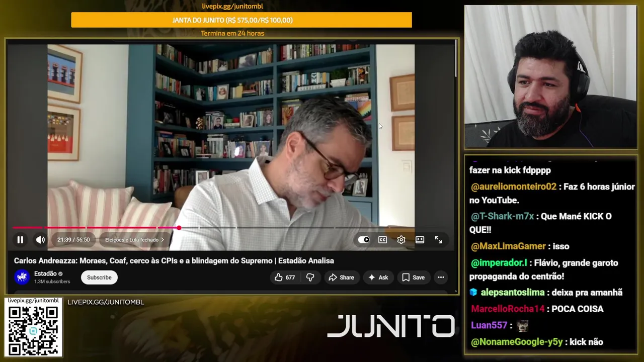The height and width of the screenshot is (362, 644).
Task: Open the more actions ellipsis menu
Action: tap(441, 278)
